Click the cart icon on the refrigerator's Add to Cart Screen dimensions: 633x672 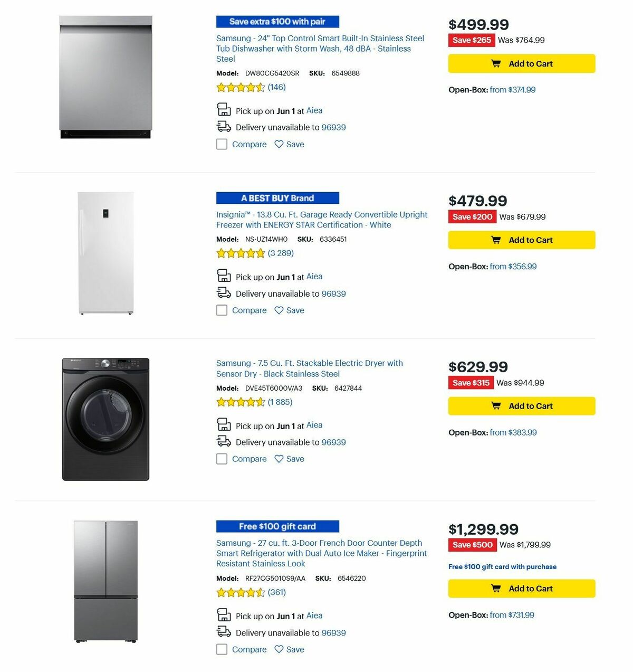pyautogui.click(x=496, y=588)
